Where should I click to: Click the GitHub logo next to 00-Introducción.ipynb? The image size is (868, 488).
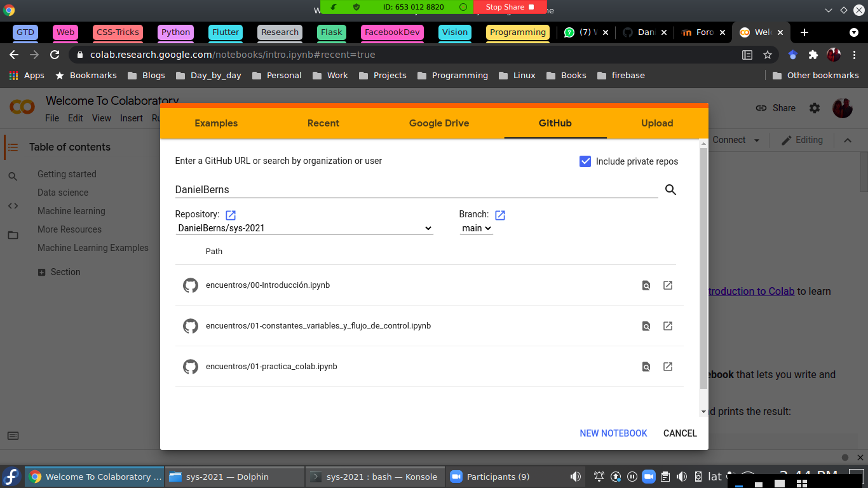click(191, 285)
